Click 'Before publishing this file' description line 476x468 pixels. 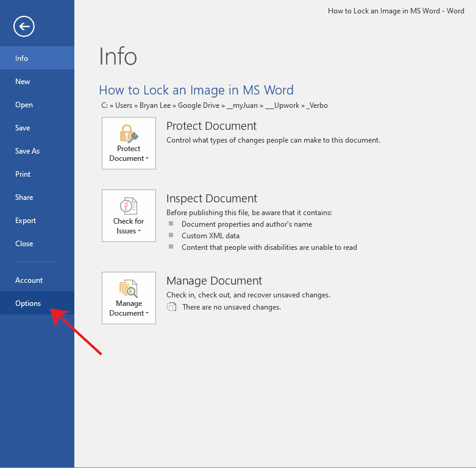[249, 213]
